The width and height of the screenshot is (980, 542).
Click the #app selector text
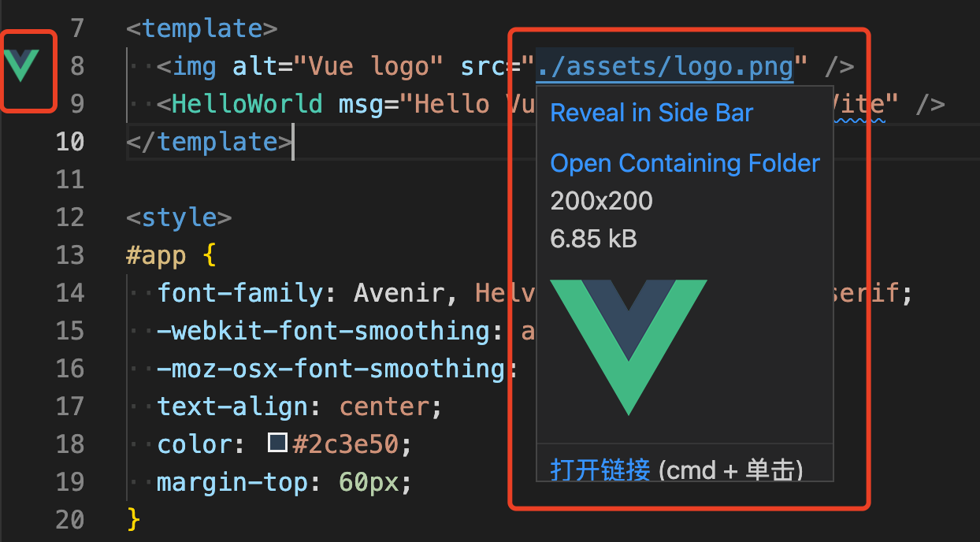[x=156, y=255]
